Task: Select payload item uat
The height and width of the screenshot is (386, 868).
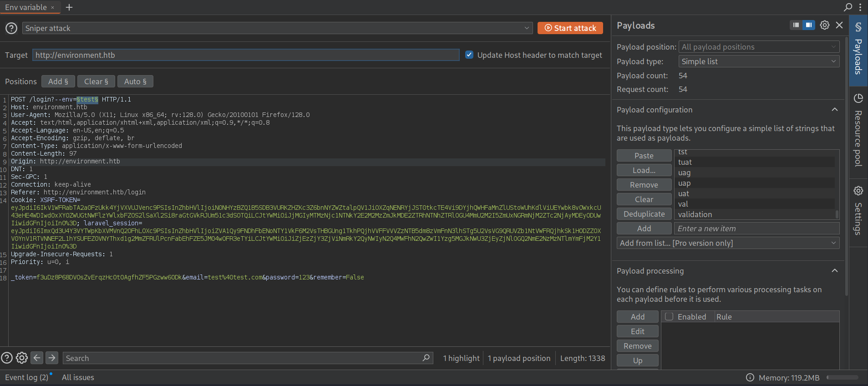Action: [x=755, y=193]
